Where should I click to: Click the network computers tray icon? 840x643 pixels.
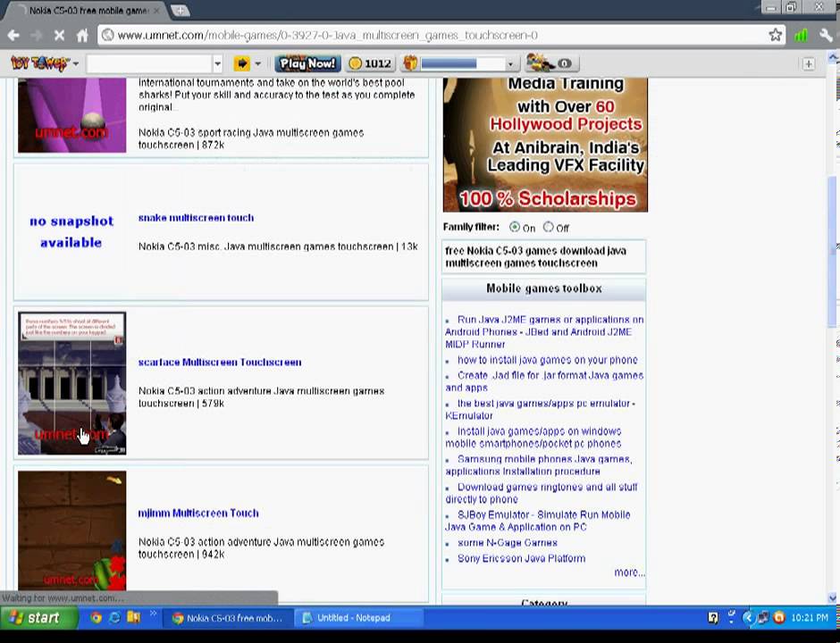tap(763, 618)
